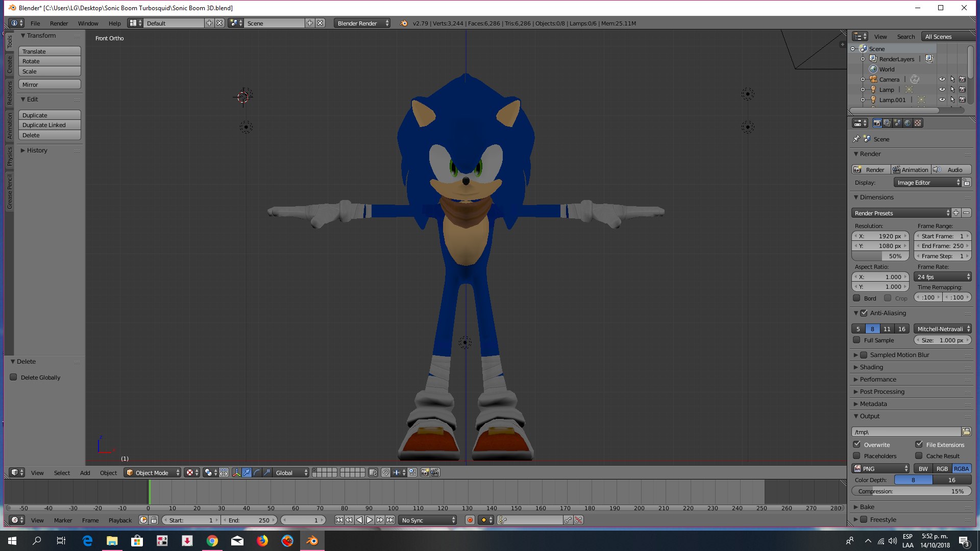Select the translate manipulator arrow icon

pyautogui.click(x=247, y=472)
